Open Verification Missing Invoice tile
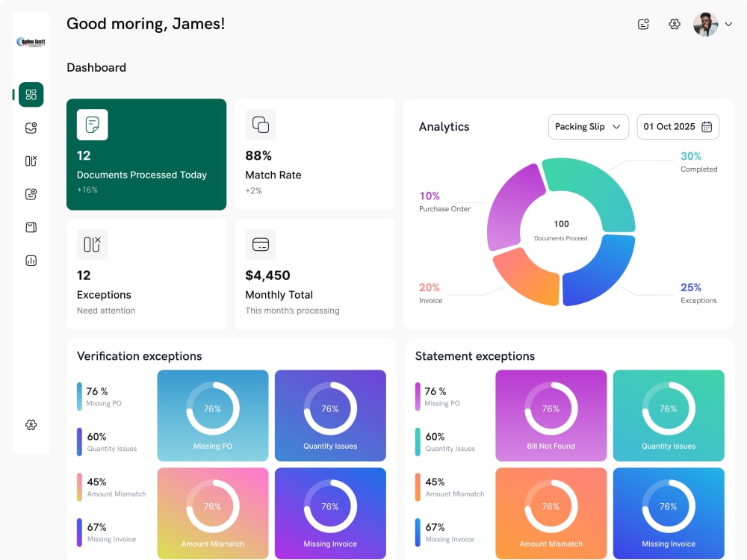Image resolution: width=747 pixels, height=560 pixels. (x=330, y=513)
